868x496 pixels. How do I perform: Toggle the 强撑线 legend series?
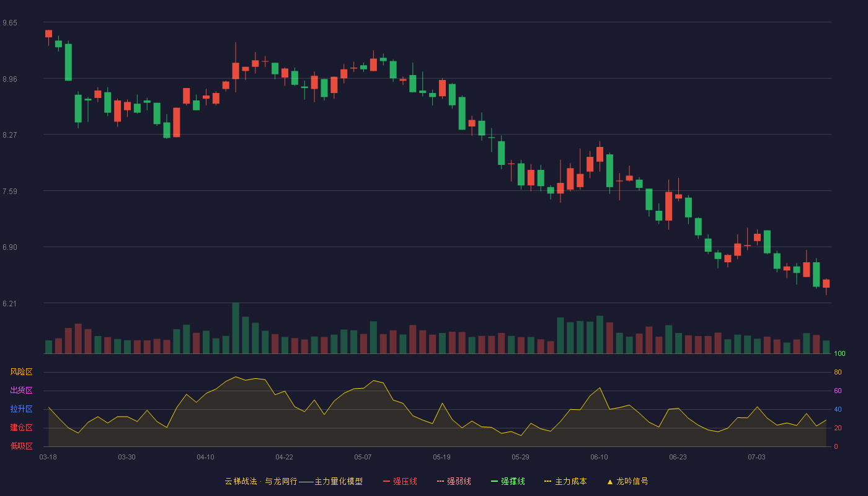(x=508, y=481)
